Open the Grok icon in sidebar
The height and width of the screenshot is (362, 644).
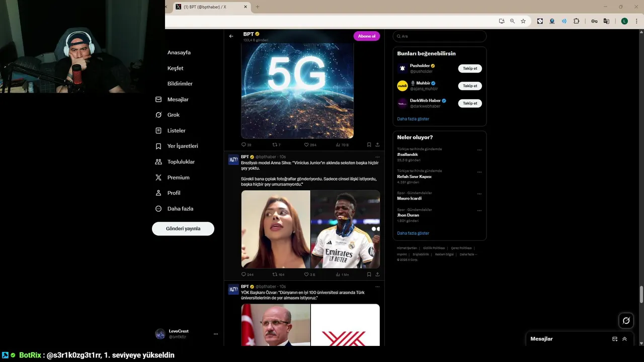pos(158,115)
